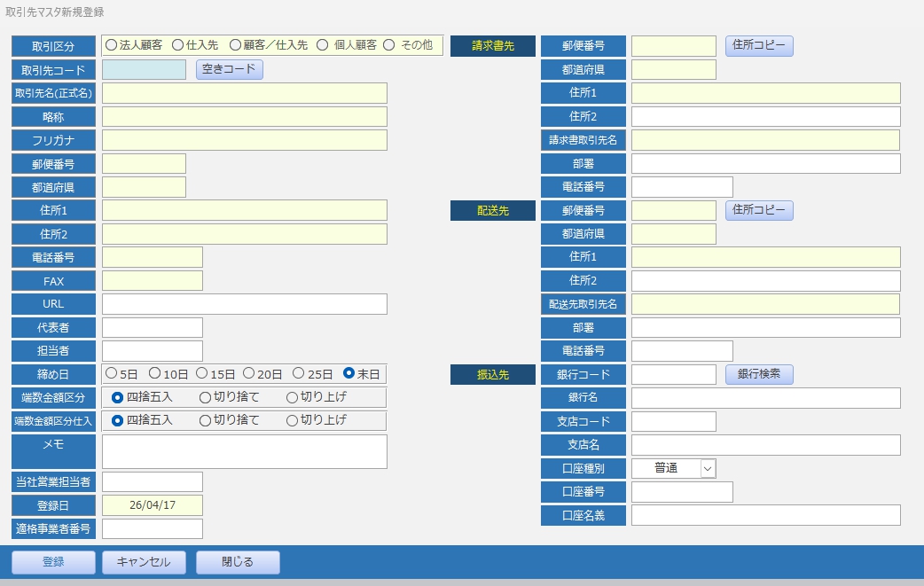This screenshot has width=924, height=586.
Task: Select the 個人顧客 radio option
Action: point(323,45)
